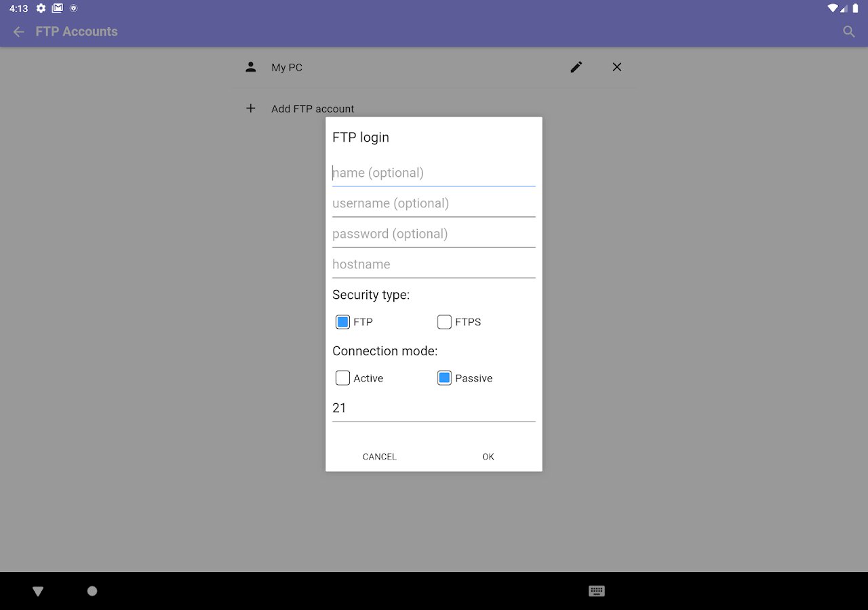868x610 pixels.
Task: Tap the Android back navigation triangle
Action: pyautogui.click(x=38, y=591)
